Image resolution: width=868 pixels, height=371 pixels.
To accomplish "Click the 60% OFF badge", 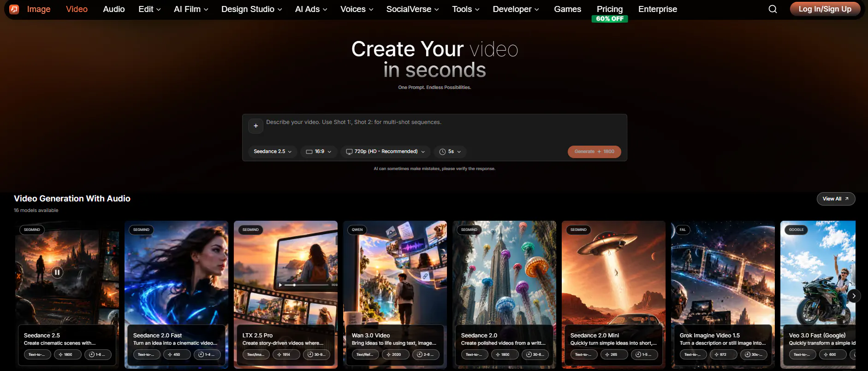I will 610,19.
